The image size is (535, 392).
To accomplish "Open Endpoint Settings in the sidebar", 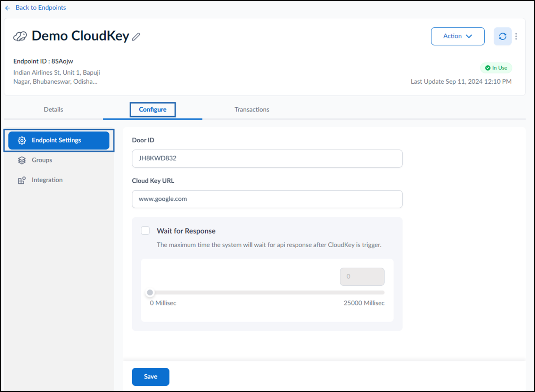I will pos(59,140).
